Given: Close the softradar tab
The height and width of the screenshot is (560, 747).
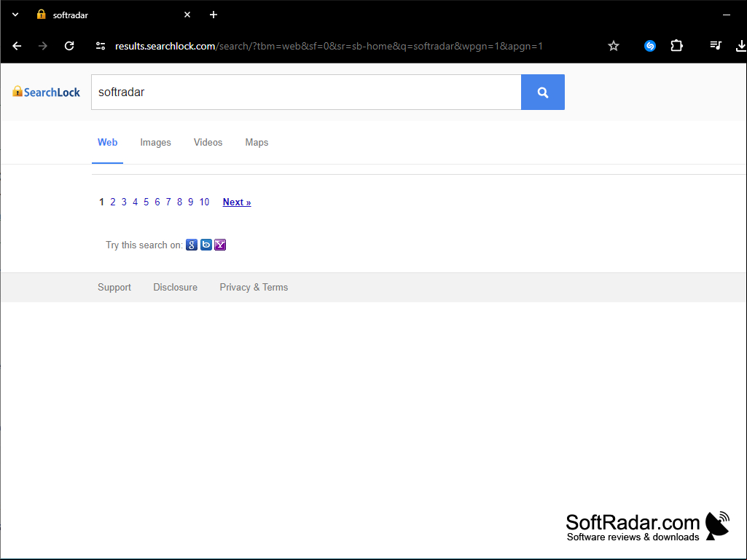Looking at the screenshot, I should [187, 15].
